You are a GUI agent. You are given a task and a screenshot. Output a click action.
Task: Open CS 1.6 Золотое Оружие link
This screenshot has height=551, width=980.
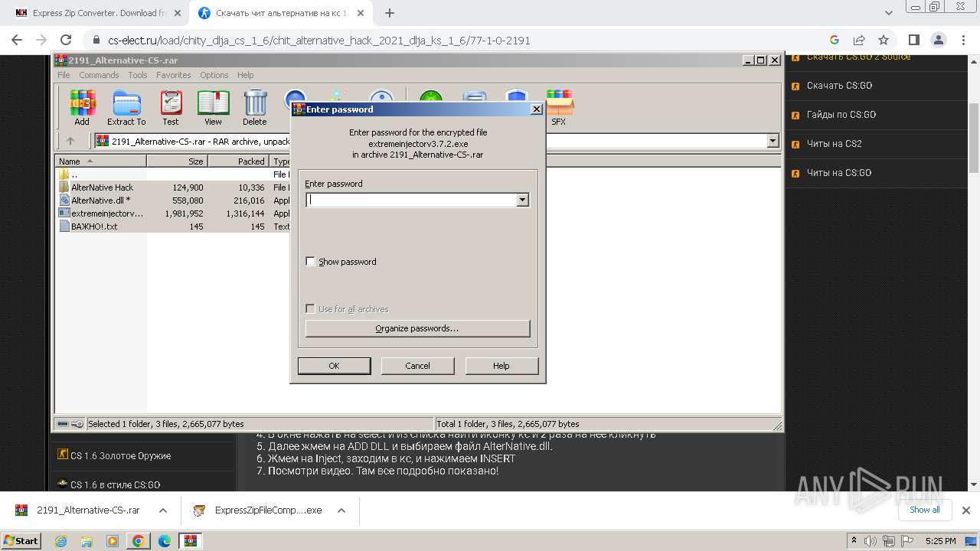pos(120,456)
